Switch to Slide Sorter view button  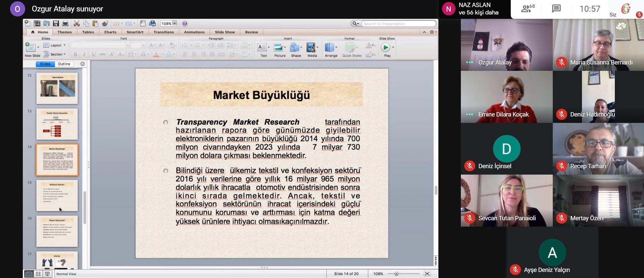[38, 274]
